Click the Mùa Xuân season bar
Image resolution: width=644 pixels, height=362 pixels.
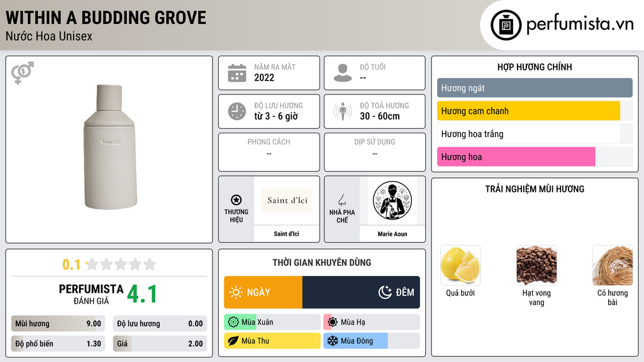272,322
